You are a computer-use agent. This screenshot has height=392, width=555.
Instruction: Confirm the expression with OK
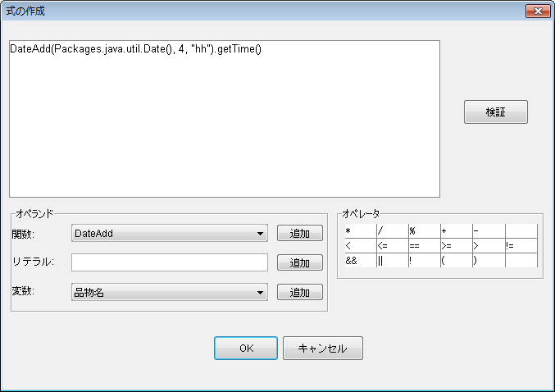pos(246,348)
